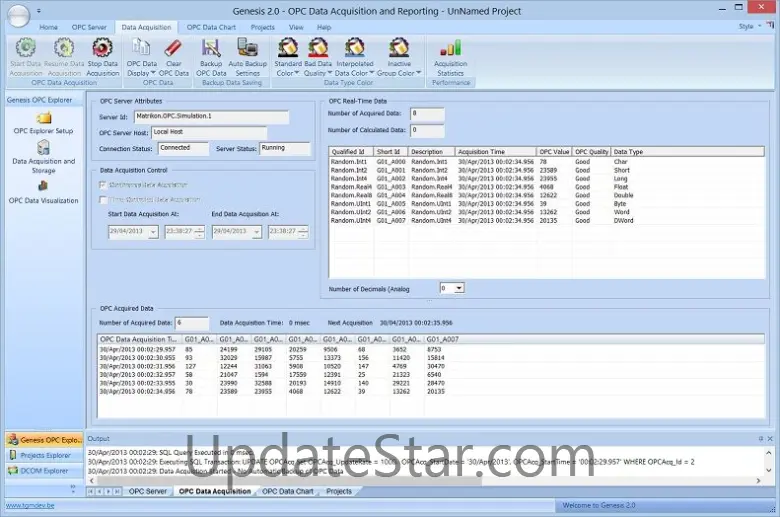
Task: Click the Connection Status field
Action: [x=183, y=149]
